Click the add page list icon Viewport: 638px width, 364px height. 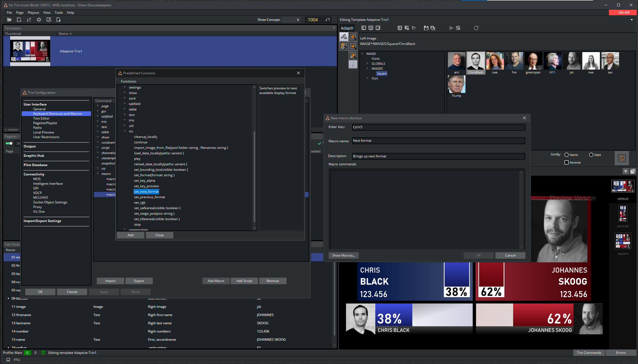coord(29,19)
